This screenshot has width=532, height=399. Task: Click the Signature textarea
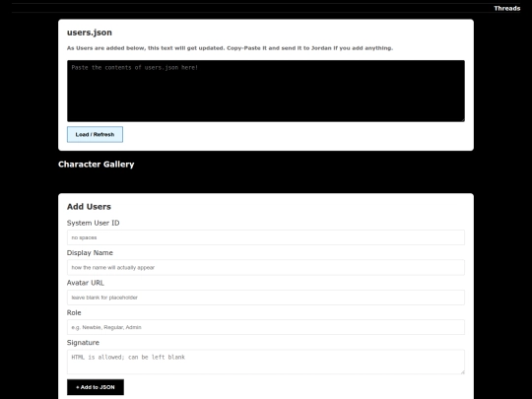266,362
